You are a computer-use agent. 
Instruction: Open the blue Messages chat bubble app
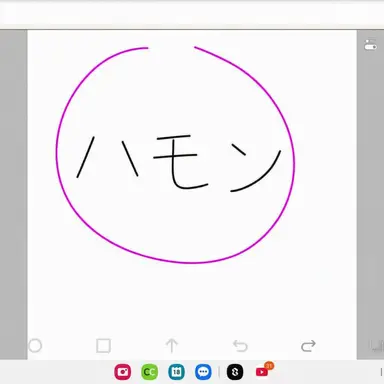[x=203, y=372]
